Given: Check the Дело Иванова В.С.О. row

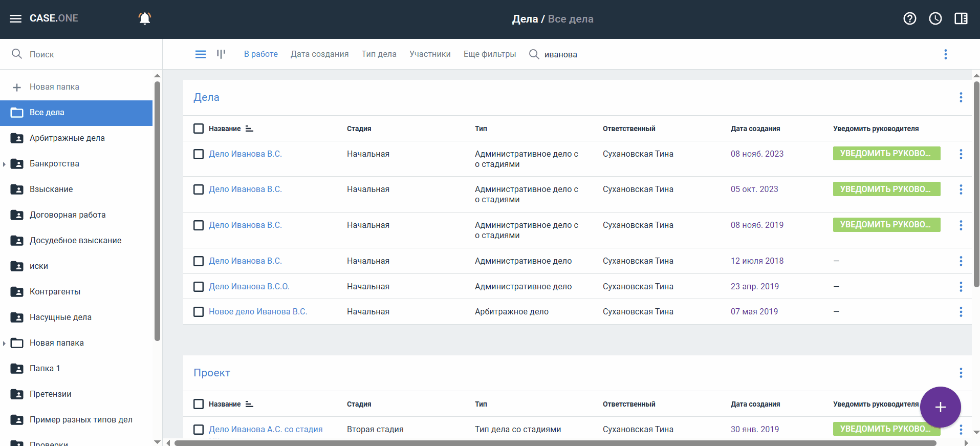Looking at the screenshot, I should 199,287.
